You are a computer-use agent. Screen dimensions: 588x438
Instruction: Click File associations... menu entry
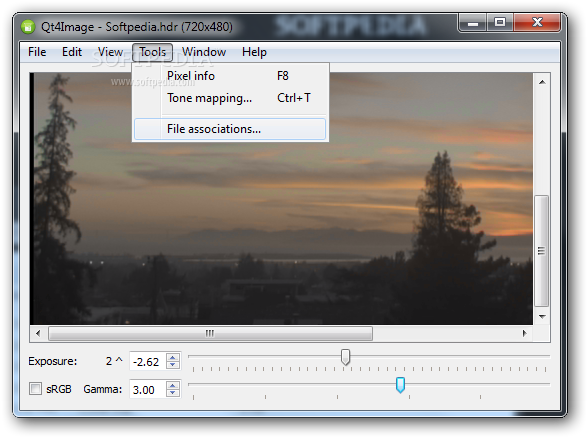(230, 129)
